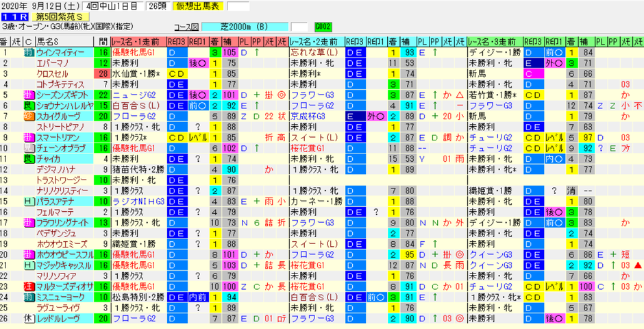Click the 芝2000m (B) course field
This screenshot has height=329, width=644.
pos(245,27)
